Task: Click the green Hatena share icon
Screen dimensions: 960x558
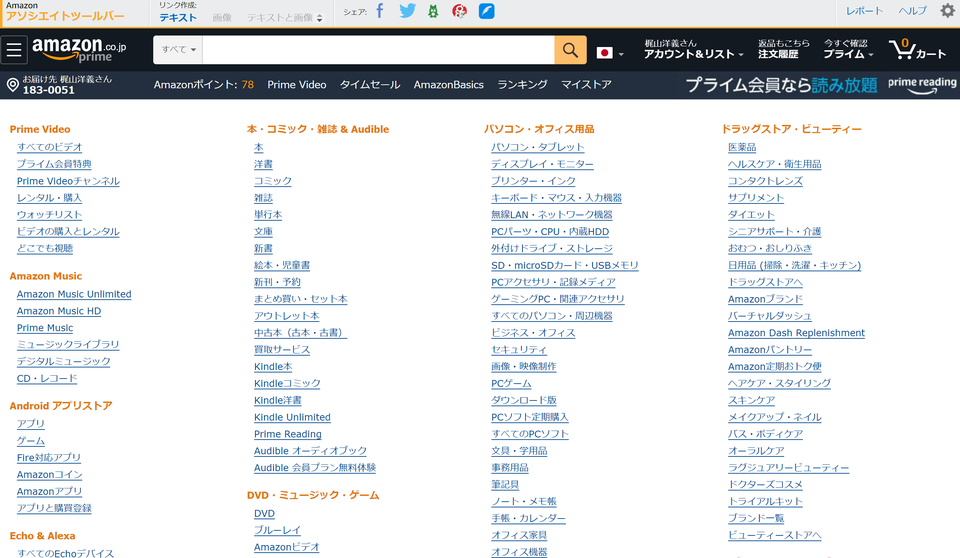Action: pyautogui.click(x=433, y=11)
